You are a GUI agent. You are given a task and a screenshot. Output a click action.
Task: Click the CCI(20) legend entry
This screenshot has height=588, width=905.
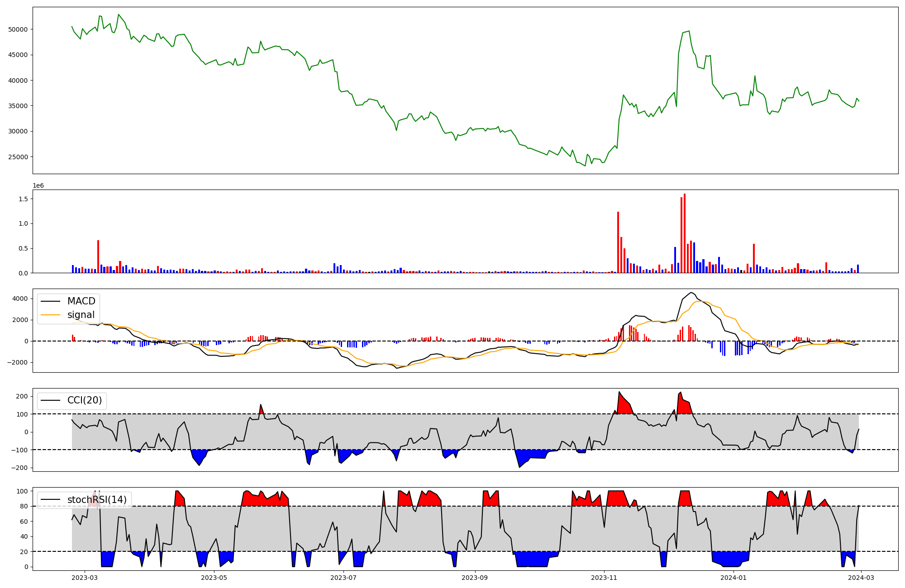pyautogui.click(x=85, y=400)
